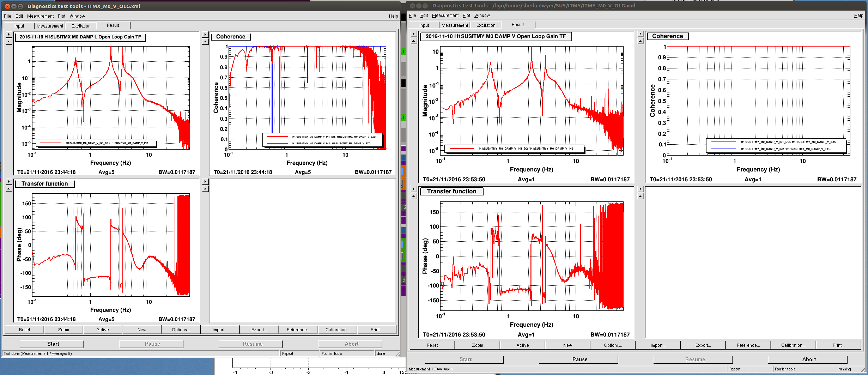Click up-arrow icon beside ITMX window Coherence plot
Viewport: 868px width, 375px height.
click(205, 42)
